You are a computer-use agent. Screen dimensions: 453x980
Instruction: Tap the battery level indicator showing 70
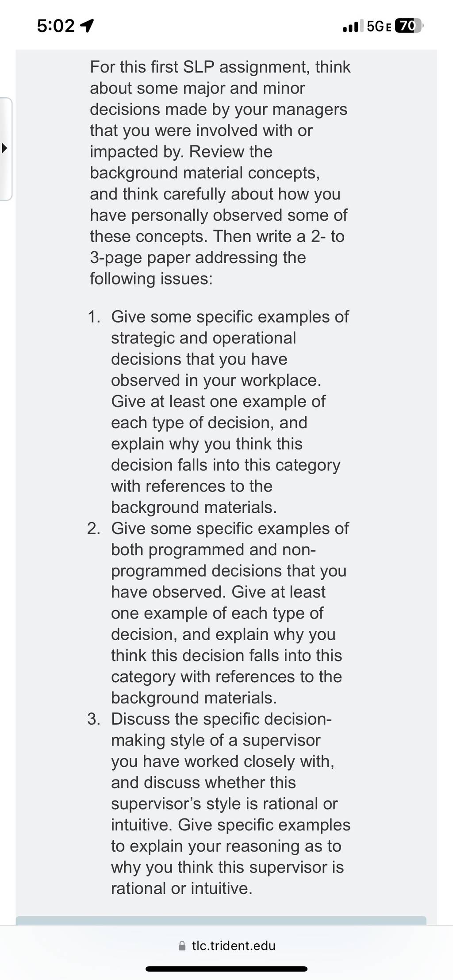click(x=409, y=26)
